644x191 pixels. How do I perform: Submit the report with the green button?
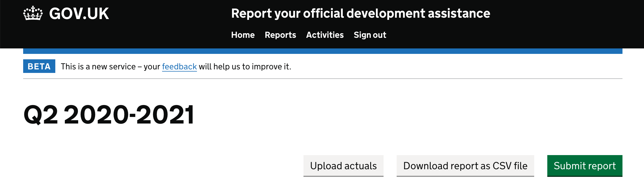(585, 166)
